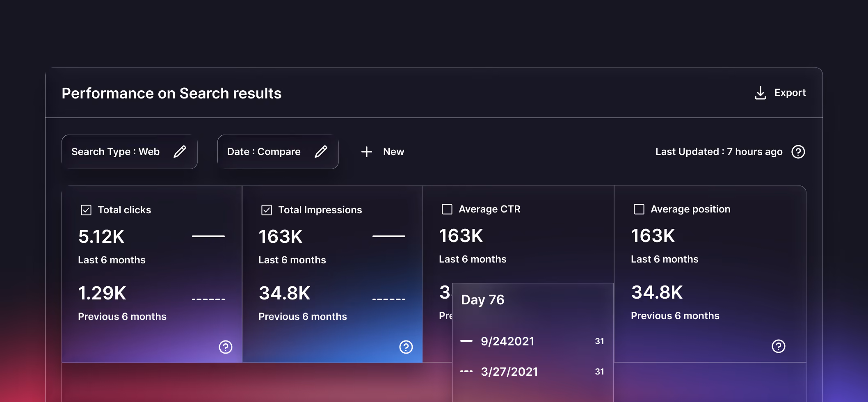
Task: Click dashed line legend in Total clicks
Action: (x=208, y=299)
